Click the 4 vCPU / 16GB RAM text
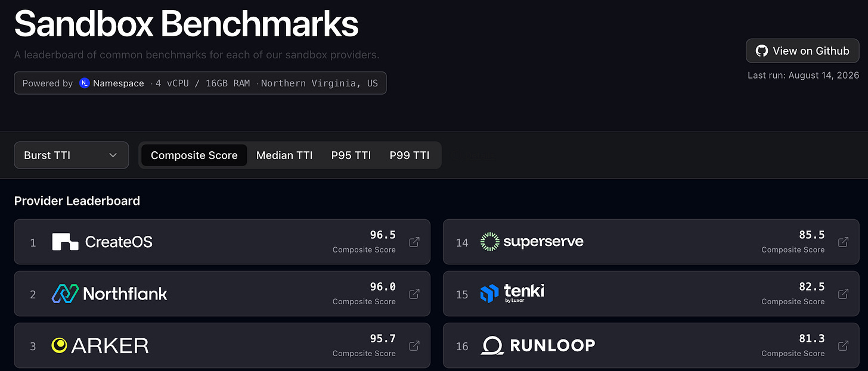The image size is (868, 371). tap(203, 83)
